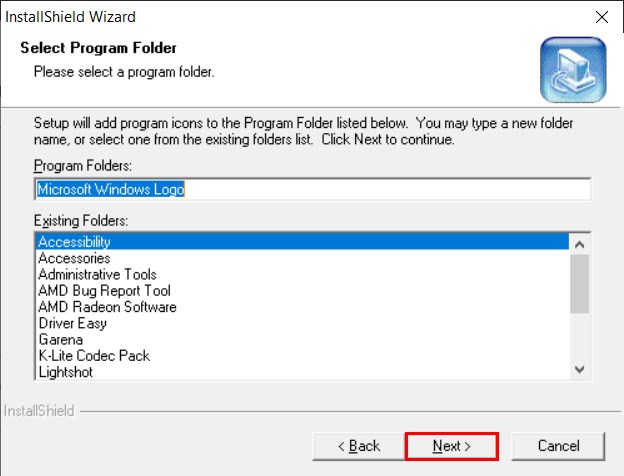This screenshot has width=624, height=476.
Task: Click the Program Folders text field
Action: [313, 189]
